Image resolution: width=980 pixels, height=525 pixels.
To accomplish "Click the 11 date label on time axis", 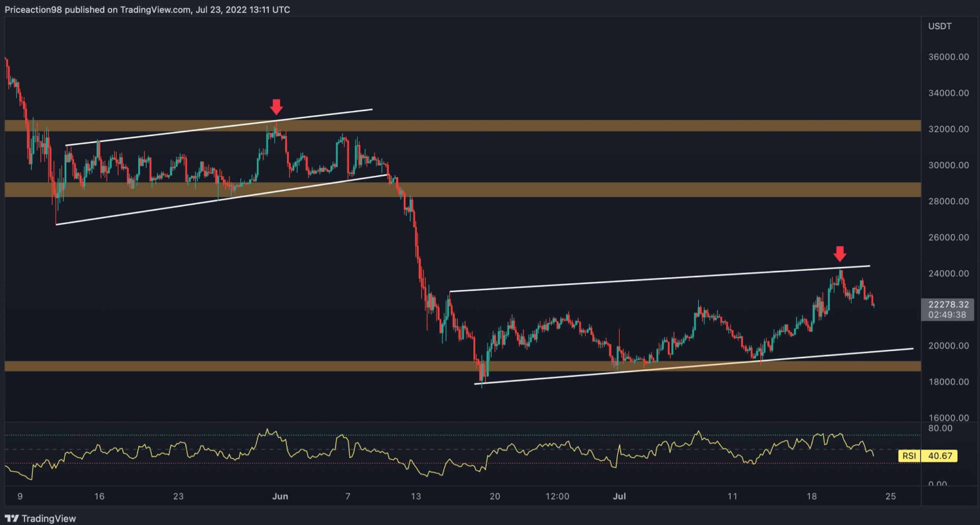I will coord(732,496).
